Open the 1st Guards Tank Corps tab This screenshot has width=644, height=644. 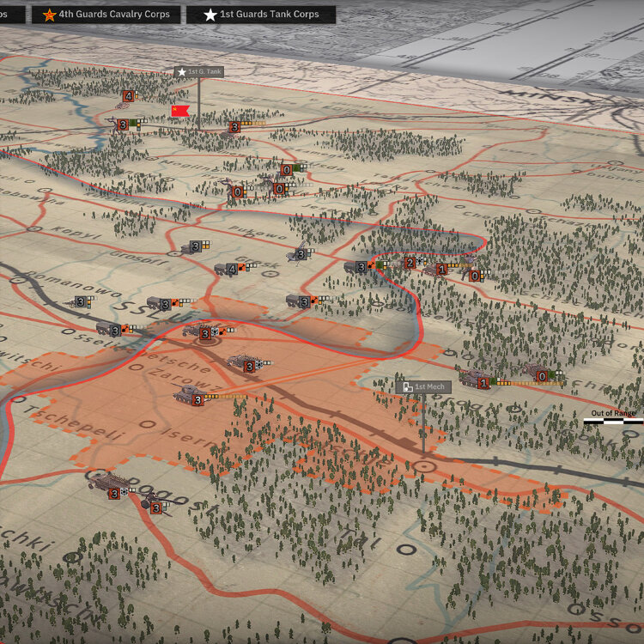point(262,14)
